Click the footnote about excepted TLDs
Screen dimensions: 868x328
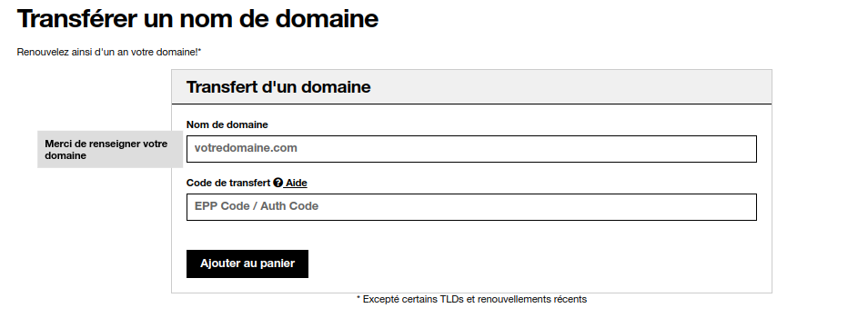(471, 299)
